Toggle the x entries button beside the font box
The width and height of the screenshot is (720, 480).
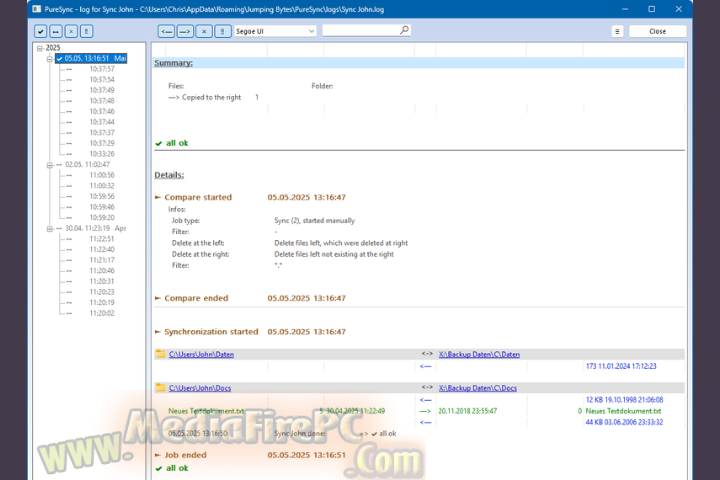pyautogui.click(x=204, y=31)
